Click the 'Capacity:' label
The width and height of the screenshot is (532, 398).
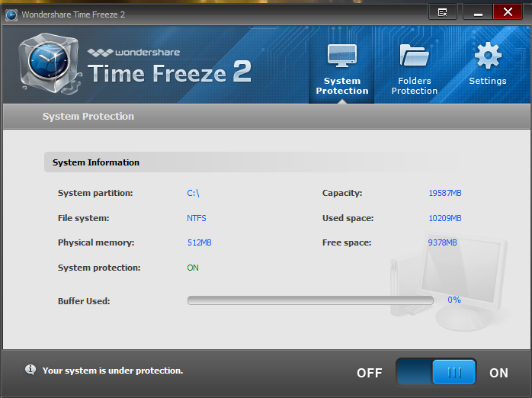(x=342, y=193)
